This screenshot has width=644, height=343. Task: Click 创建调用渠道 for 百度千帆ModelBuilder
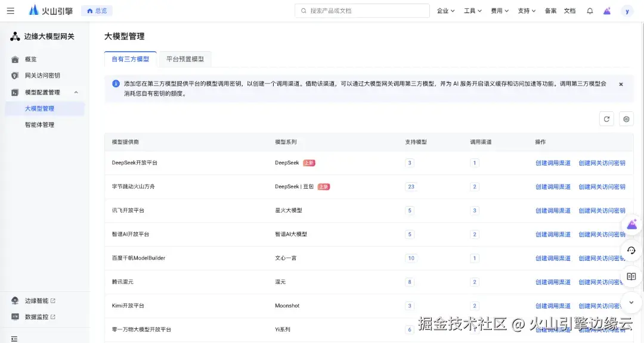(x=553, y=258)
